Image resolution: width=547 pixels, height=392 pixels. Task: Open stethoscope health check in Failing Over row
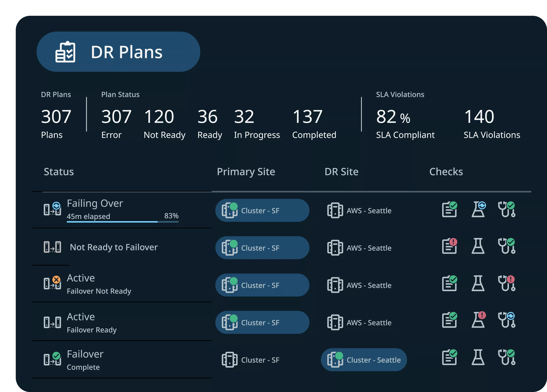coord(507,209)
